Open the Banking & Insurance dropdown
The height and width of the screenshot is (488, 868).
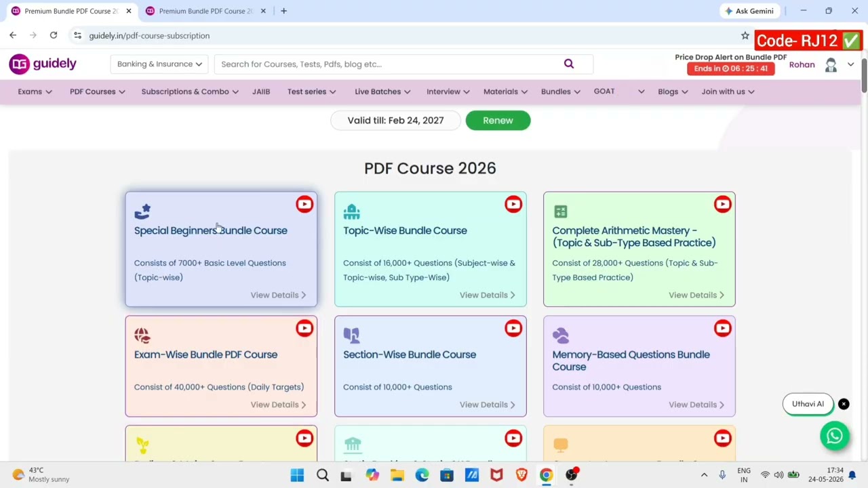(159, 64)
